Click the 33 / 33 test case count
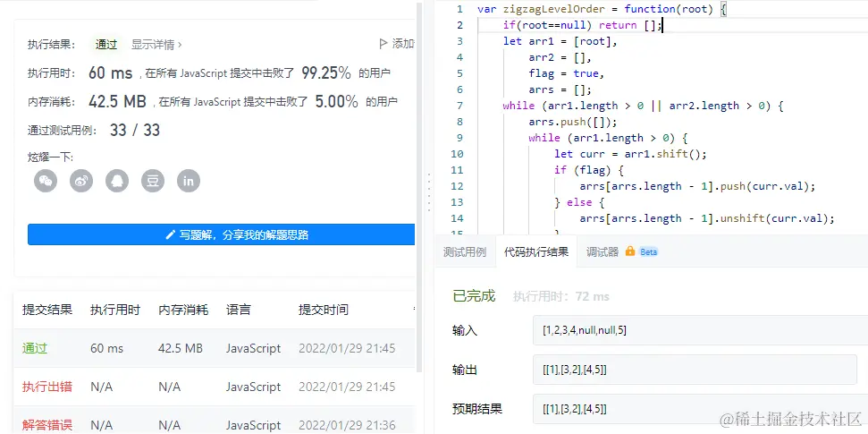 135,131
